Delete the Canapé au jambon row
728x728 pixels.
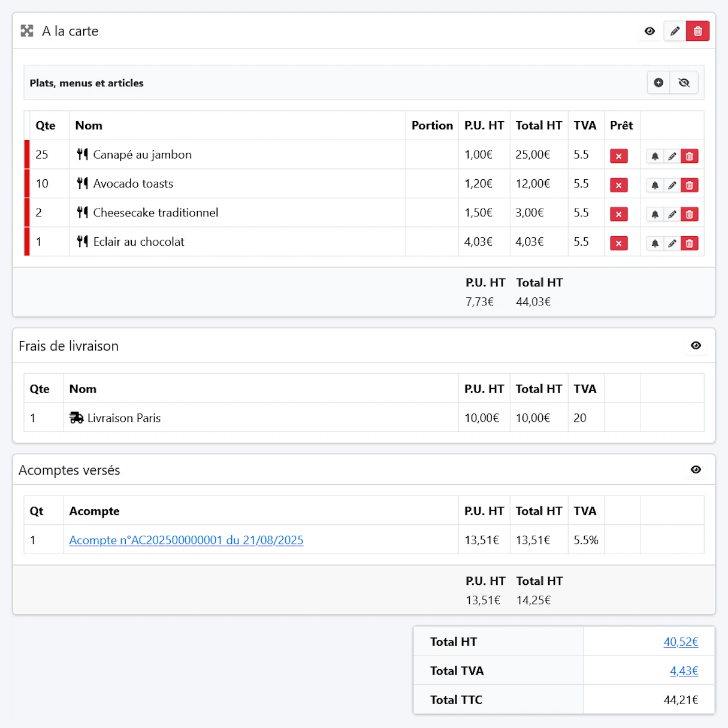pos(690,156)
